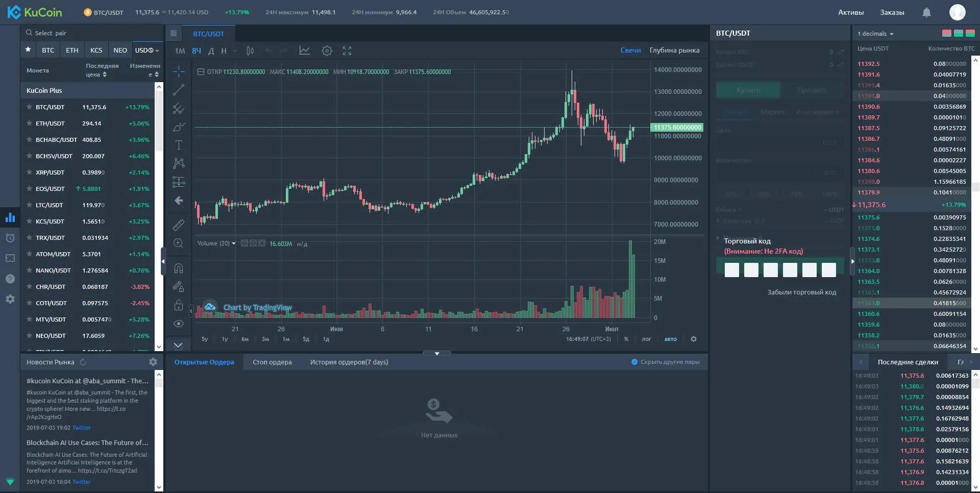The image size is (980, 493).
Task: Toggle favorite star for XRP/USDT
Action: [30, 172]
